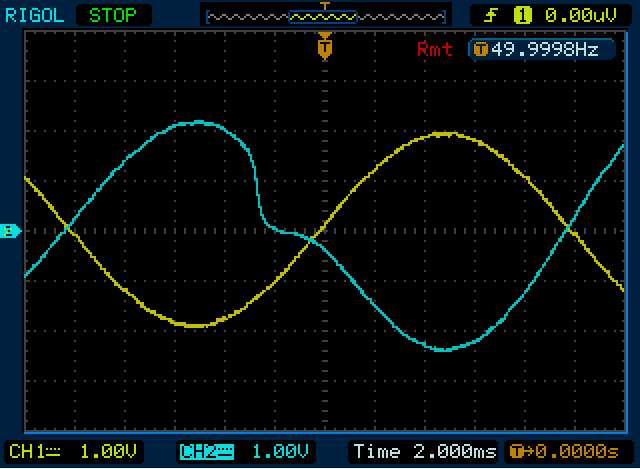Click the small T marker above overview bar
The width and height of the screenshot is (640, 469).
pos(325,6)
